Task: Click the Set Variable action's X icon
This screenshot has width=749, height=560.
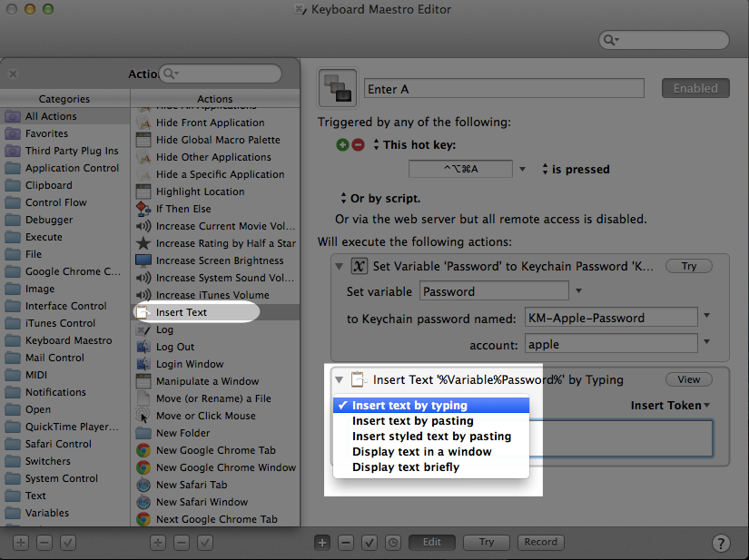Action: pyautogui.click(x=360, y=266)
